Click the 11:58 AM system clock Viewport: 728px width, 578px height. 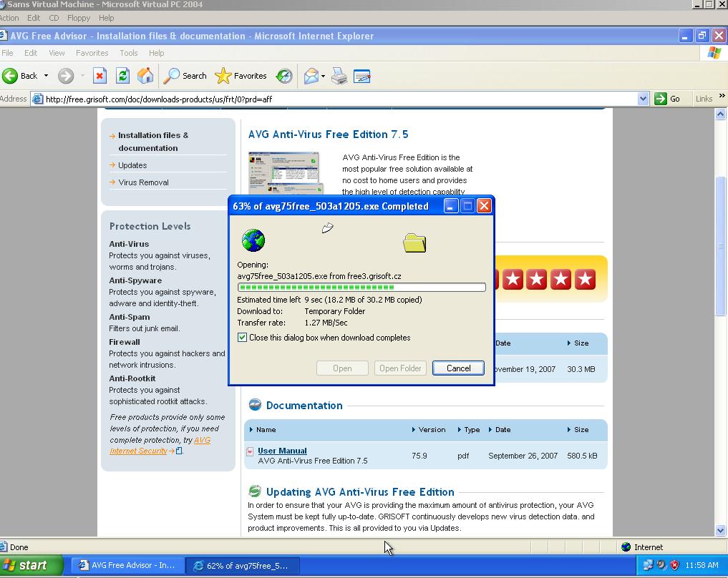coord(702,565)
